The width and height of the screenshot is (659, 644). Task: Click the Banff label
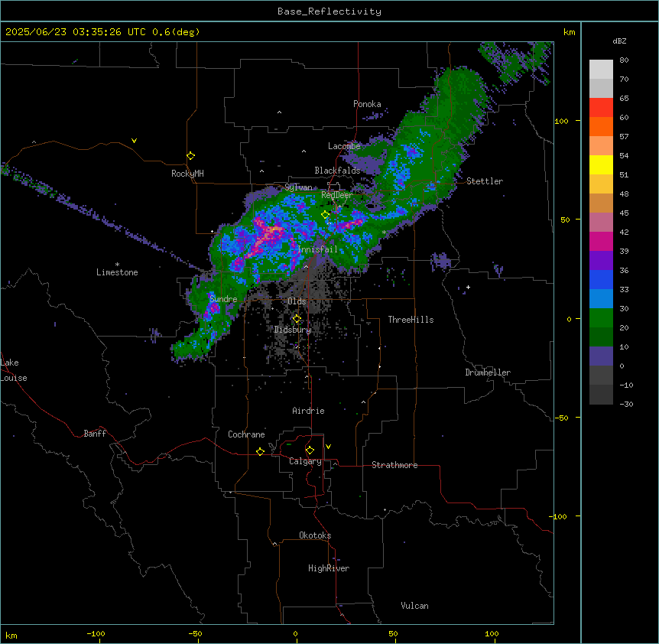(95, 434)
